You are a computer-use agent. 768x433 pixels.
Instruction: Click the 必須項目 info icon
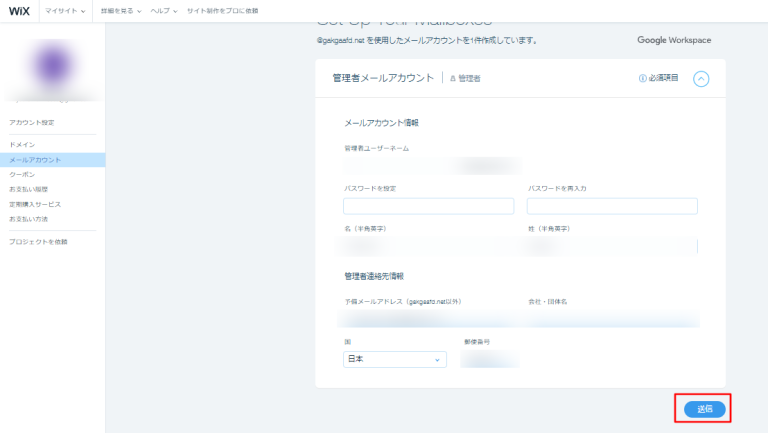click(x=642, y=78)
